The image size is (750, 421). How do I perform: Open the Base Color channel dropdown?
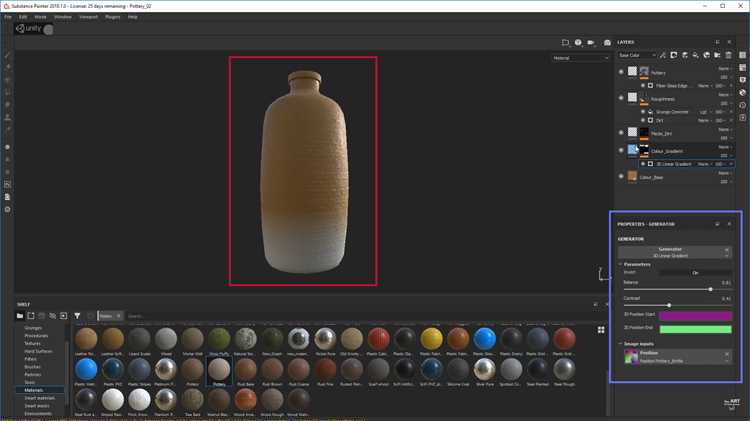[x=637, y=55]
